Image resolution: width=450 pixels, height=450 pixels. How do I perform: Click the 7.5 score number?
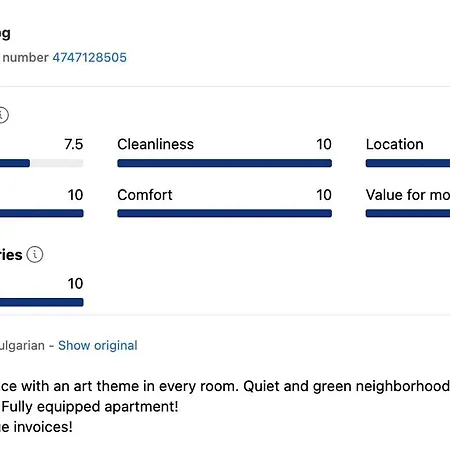click(x=74, y=144)
